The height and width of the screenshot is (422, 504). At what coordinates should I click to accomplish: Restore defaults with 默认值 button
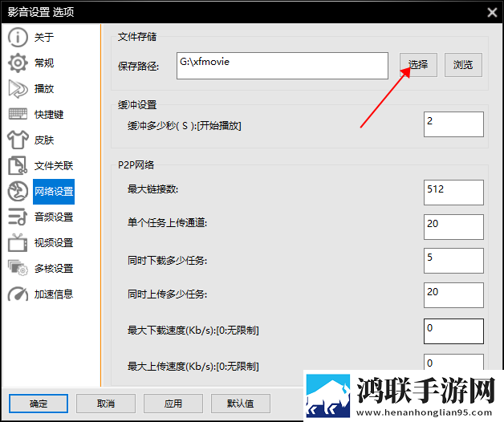[241, 404]
